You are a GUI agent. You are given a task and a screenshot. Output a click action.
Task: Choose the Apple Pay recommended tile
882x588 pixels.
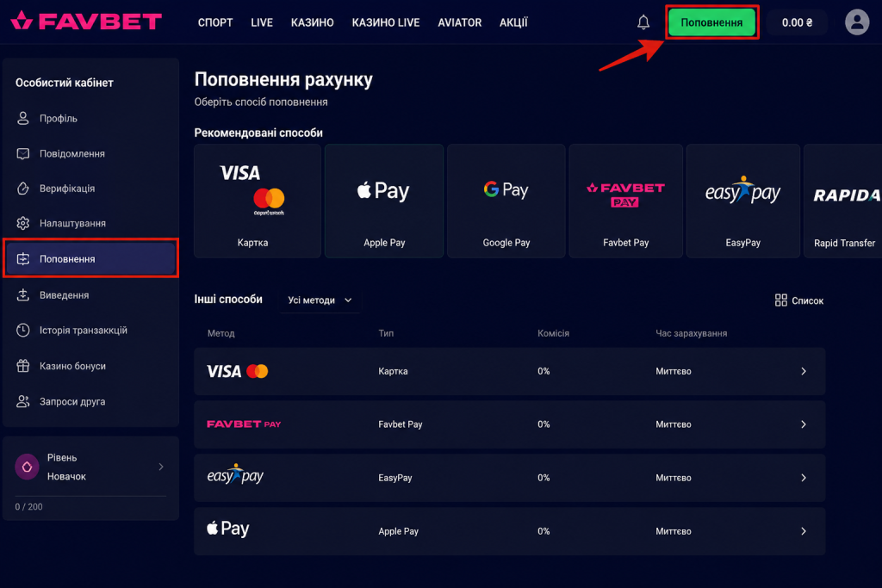click(383, 201)
